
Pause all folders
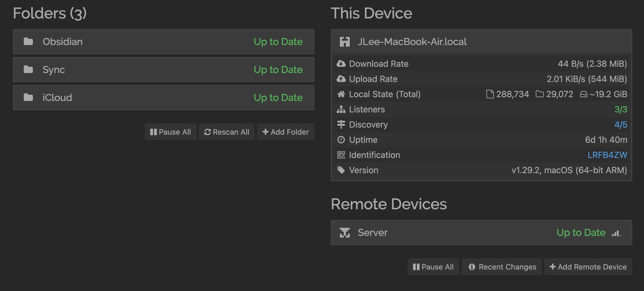(170, 132)
